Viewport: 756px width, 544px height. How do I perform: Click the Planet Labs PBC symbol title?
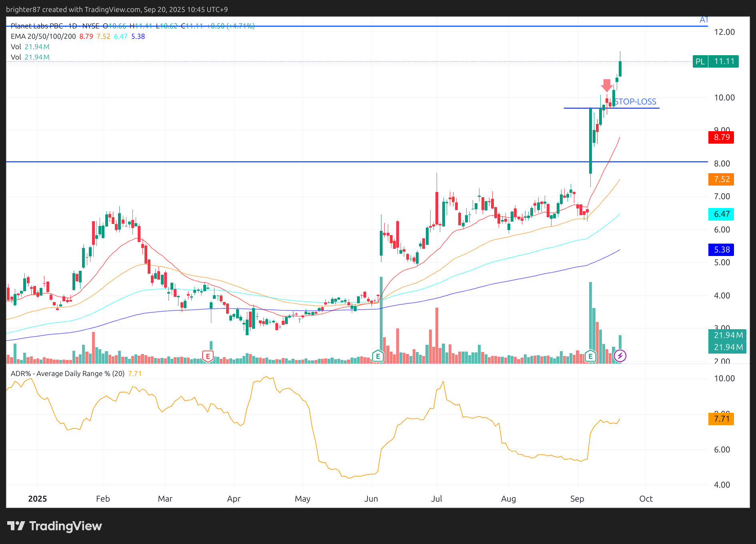point(37,26)
